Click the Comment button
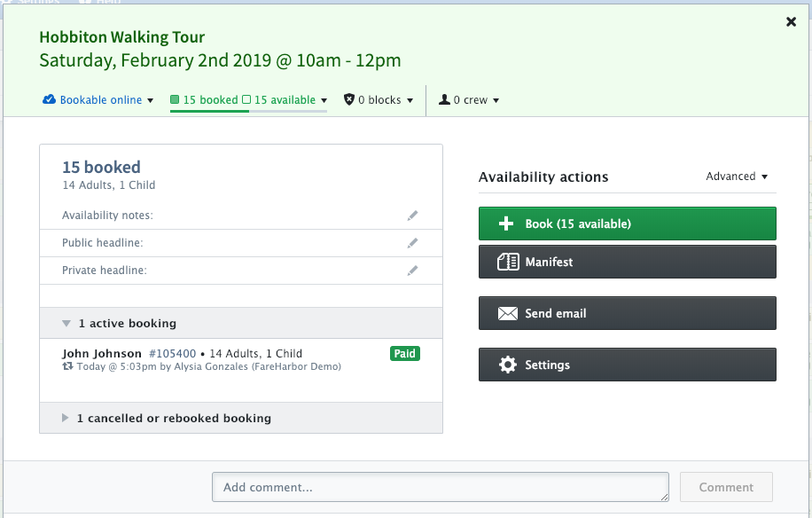 pyautogui.click(x=725, y=487)
